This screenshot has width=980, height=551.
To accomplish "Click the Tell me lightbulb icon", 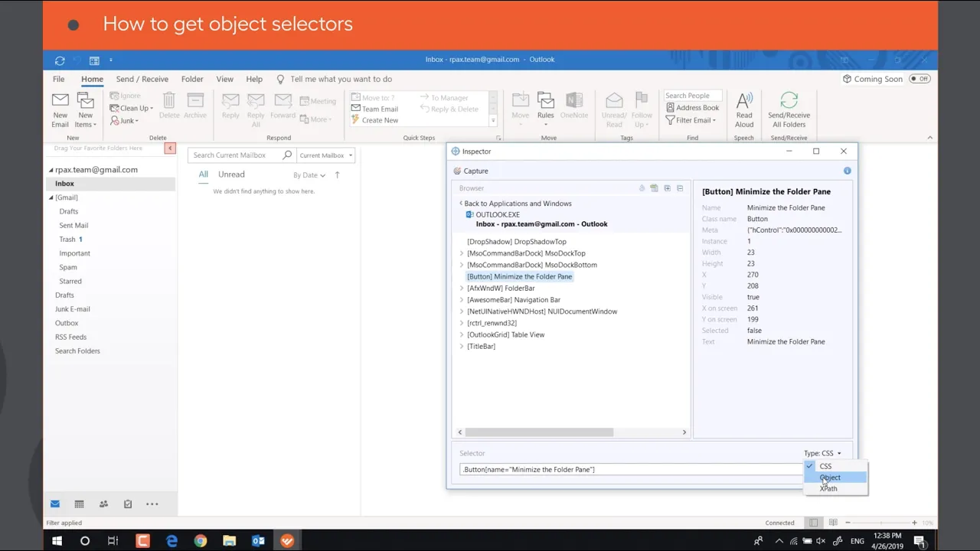I will pyautogui.click(x=280, y=79).
